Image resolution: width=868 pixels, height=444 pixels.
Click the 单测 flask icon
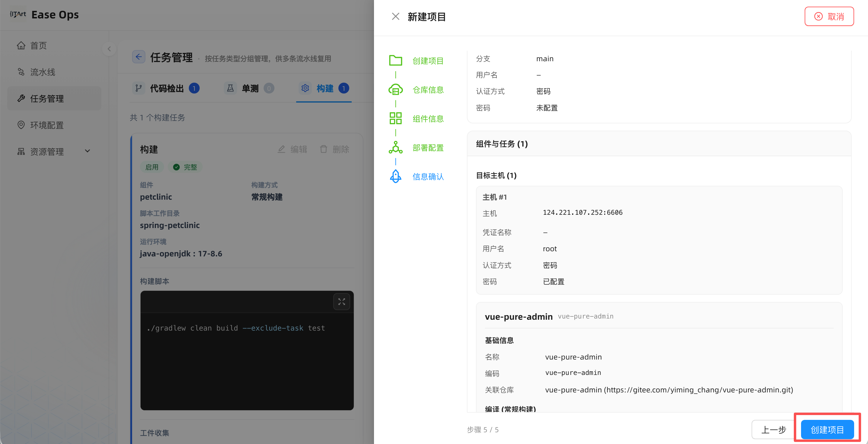click(230, 88)
